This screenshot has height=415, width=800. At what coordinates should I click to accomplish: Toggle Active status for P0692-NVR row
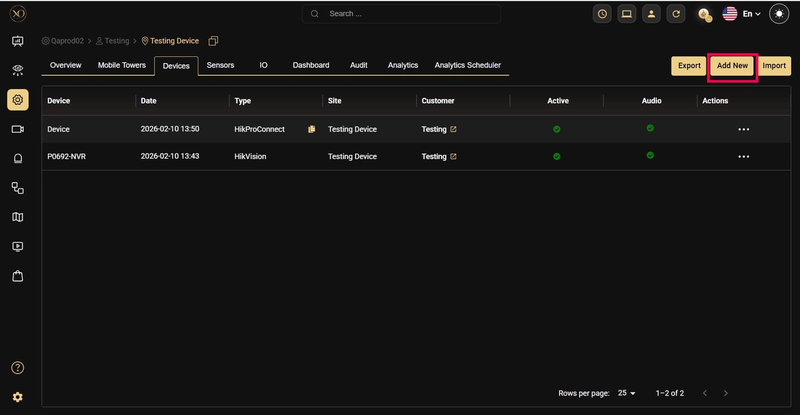[557, 156]
